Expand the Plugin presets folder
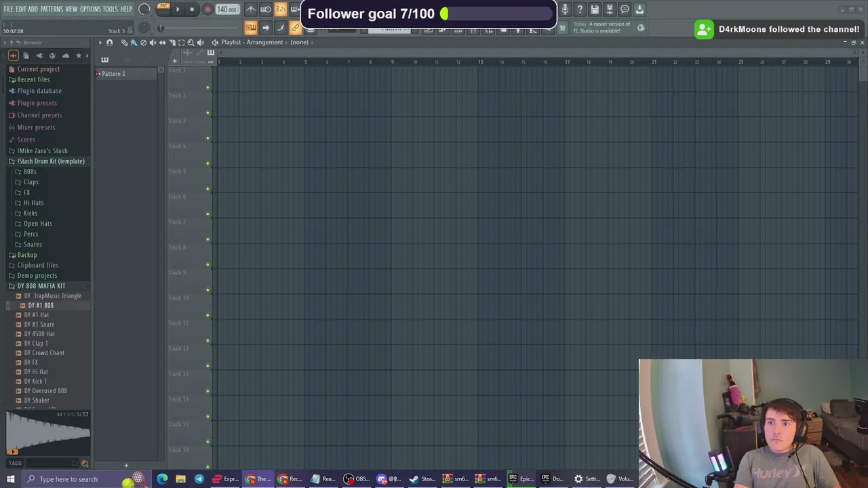868x488 pixels. tap(37, 103)
